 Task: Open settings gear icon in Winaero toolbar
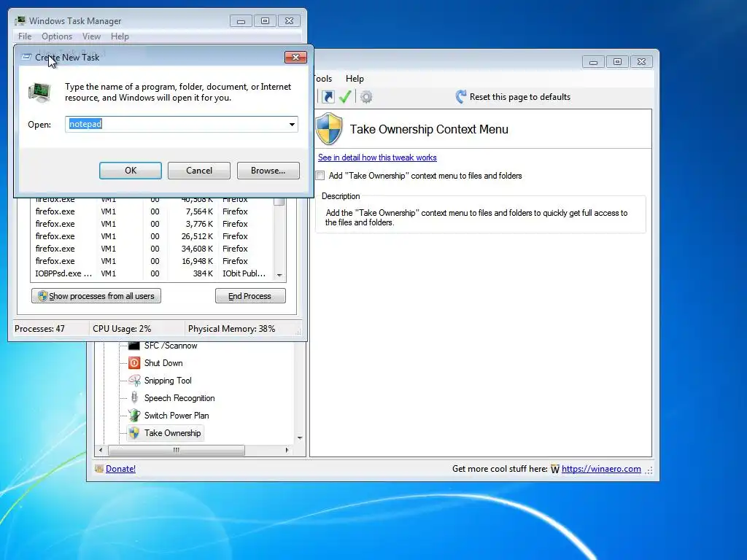click(366, 97)
